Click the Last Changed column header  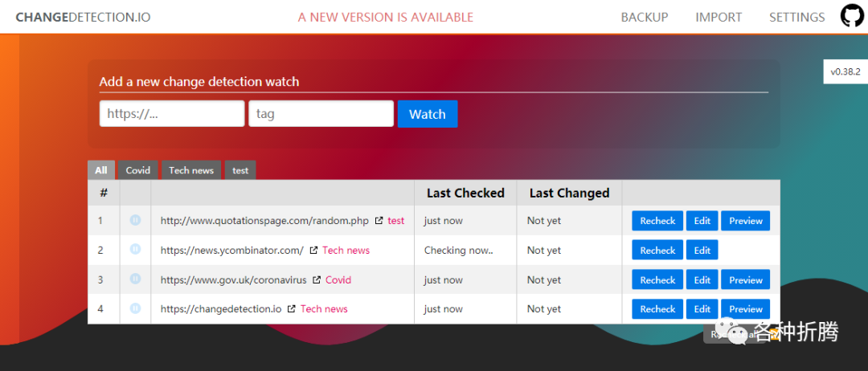pos(569,193)
